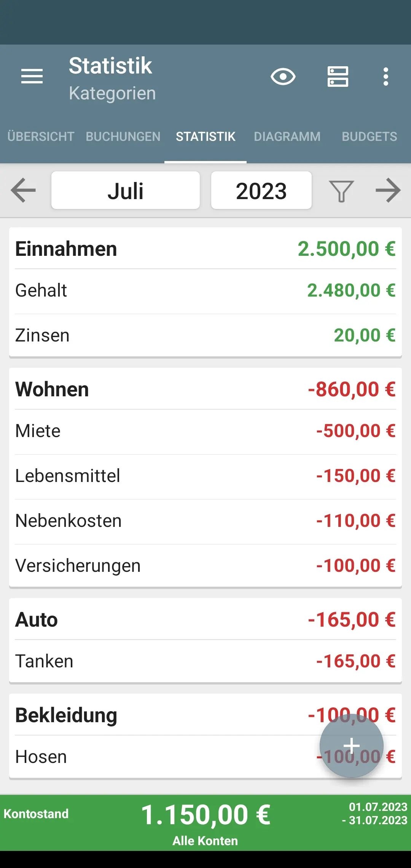411x868 pixels.
Task: Open the 2023 year selector
Action: [261, 190]
